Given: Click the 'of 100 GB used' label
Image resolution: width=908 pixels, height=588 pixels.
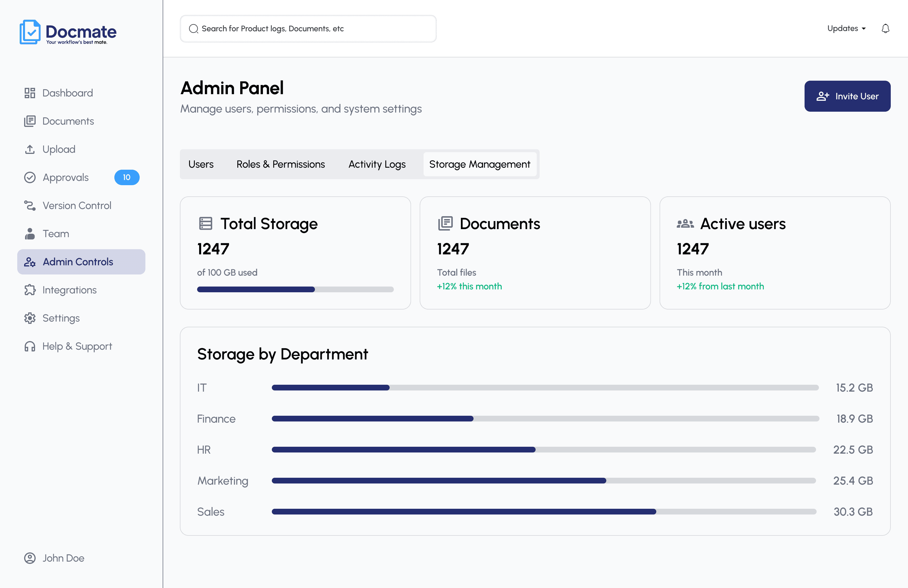Looking at the screenshot, I should coord(227,273).
